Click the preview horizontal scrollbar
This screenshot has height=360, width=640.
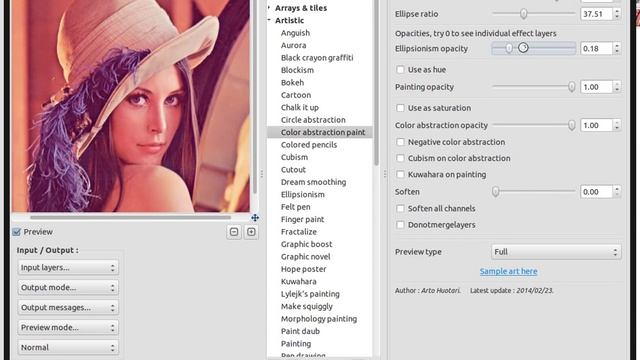pyautogui.click(x=131, y=218)
